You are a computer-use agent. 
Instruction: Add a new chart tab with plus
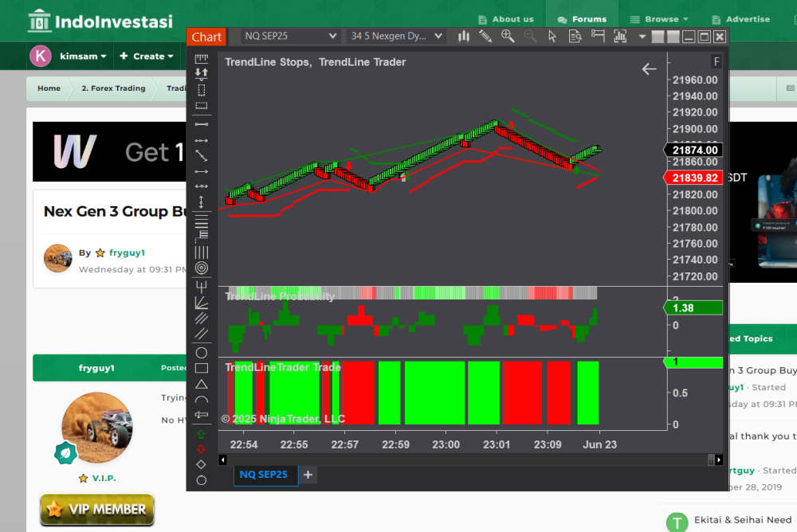click(x=308, y=475)
